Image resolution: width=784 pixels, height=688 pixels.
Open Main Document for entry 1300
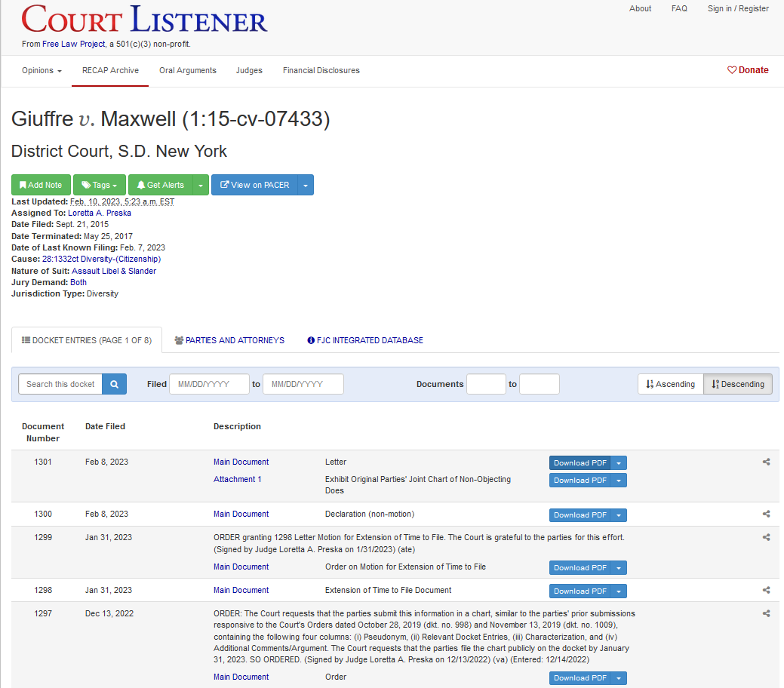click(x=241, y=514)
